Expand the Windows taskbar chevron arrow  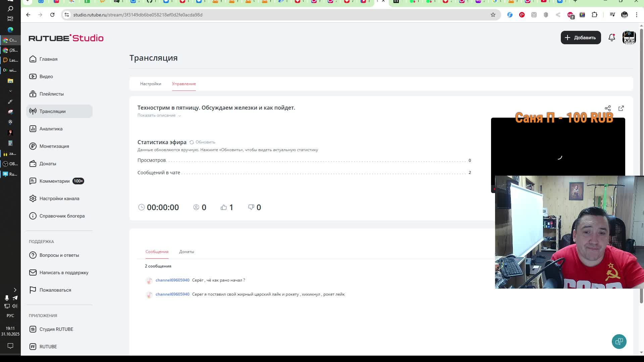(x=15, y=290)
